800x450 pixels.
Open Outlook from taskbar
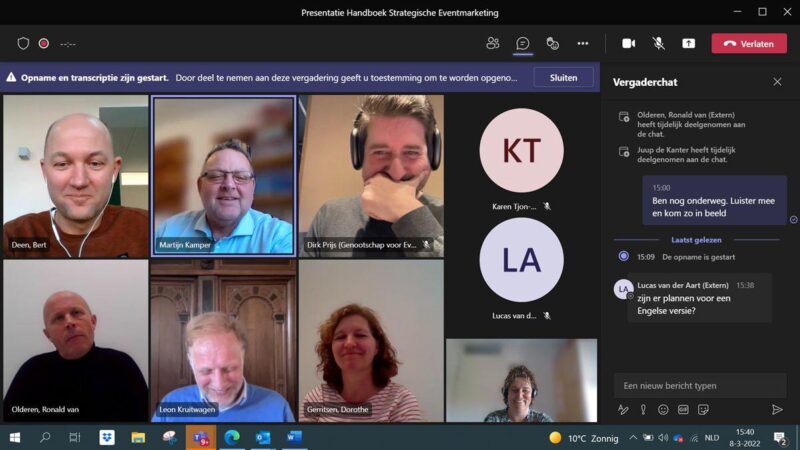tap(263, 437)
